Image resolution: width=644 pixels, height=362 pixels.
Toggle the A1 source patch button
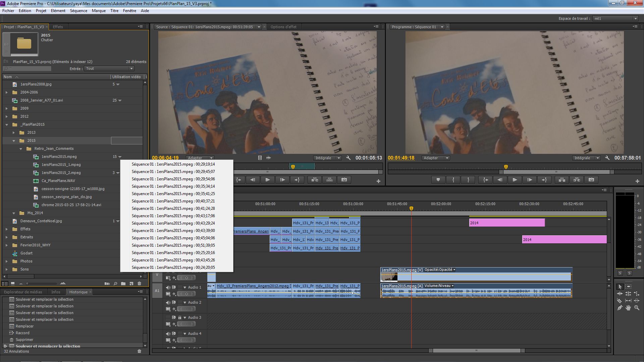157,291
